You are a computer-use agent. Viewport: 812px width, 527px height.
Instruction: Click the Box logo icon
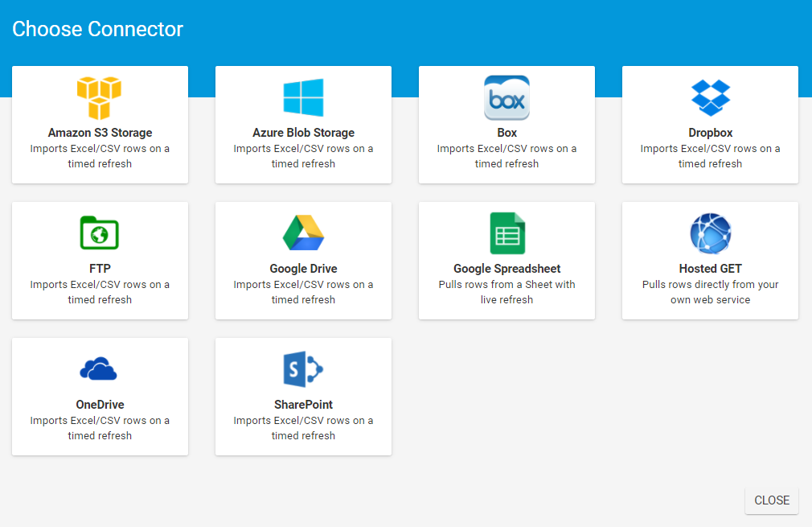[x=507, y=98]
